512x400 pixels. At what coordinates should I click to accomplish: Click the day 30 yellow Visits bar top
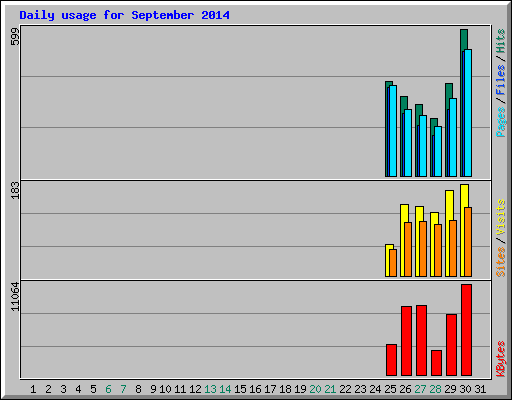point(465,196)
